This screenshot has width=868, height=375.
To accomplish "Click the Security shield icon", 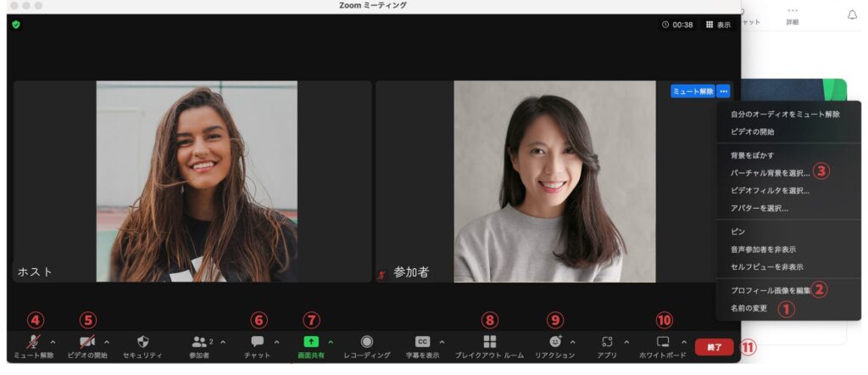I will coord(142,341).
